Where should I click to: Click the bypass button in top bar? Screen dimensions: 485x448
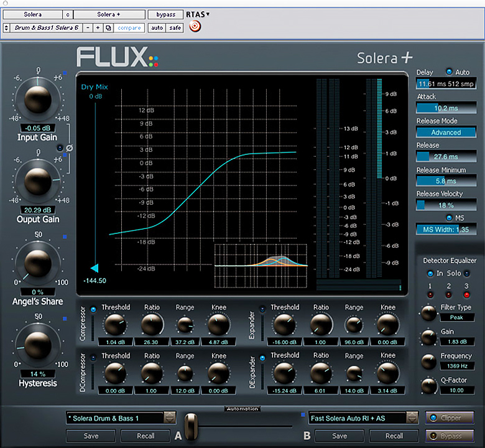coord(165,14)
